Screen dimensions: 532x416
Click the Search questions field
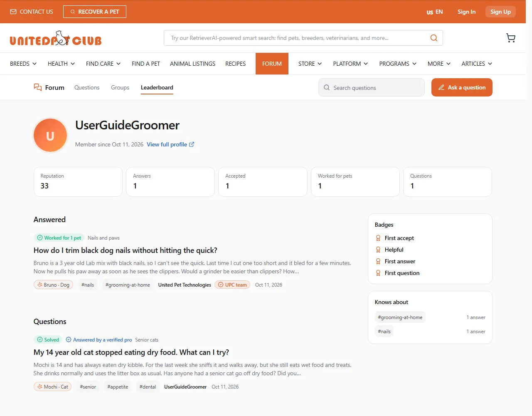point(372,87)
